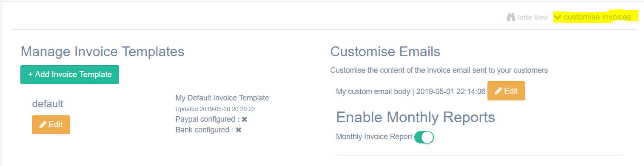Viewport: 644px width, 166px height.
Task: Edit the custom email body
Action: pos(506,91)
